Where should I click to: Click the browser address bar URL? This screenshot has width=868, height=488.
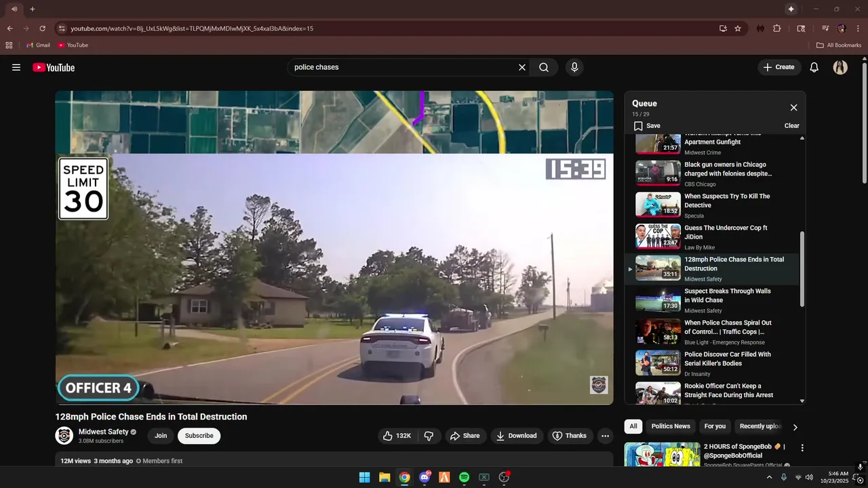click(192, 28)
